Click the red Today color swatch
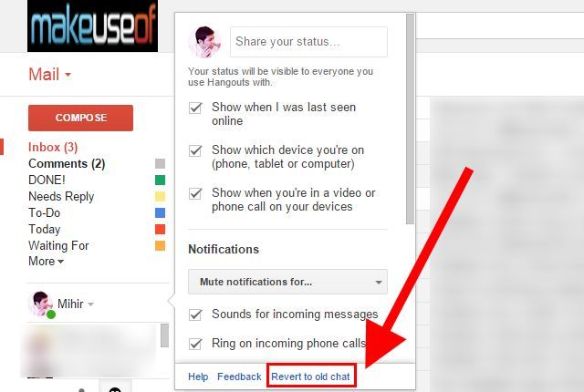 click(x=161, y=229)
